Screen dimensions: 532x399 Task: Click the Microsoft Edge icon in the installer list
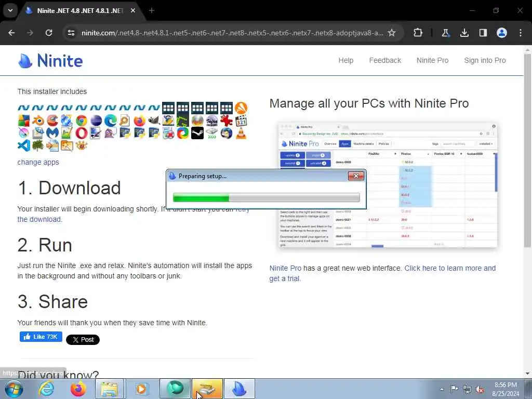(x=111, y=121)
